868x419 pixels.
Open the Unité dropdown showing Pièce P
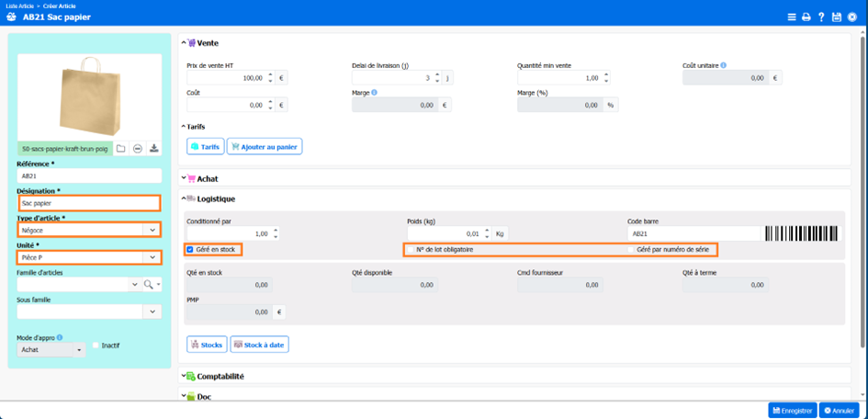pyautogui.click(x=152, y=258)
